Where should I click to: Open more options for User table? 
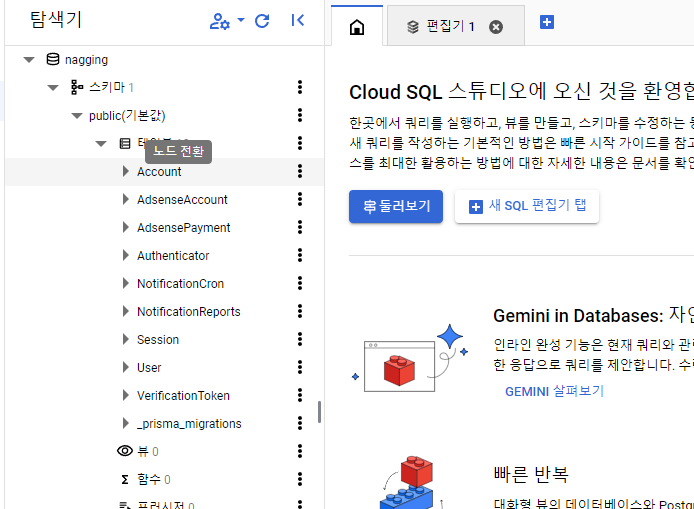(x=300, y=367)
